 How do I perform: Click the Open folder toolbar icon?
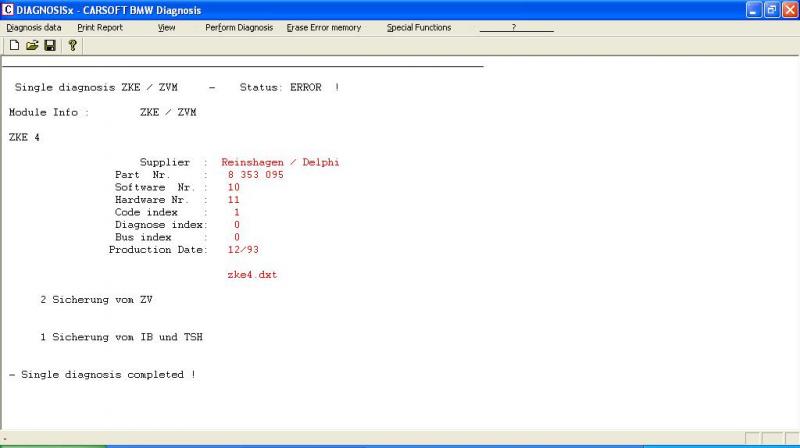pos(32,45)
